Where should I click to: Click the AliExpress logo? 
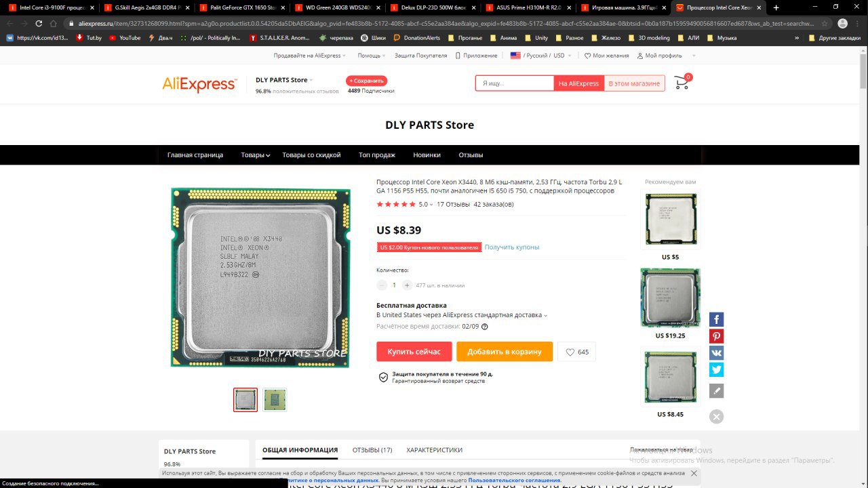click(199, 84)
